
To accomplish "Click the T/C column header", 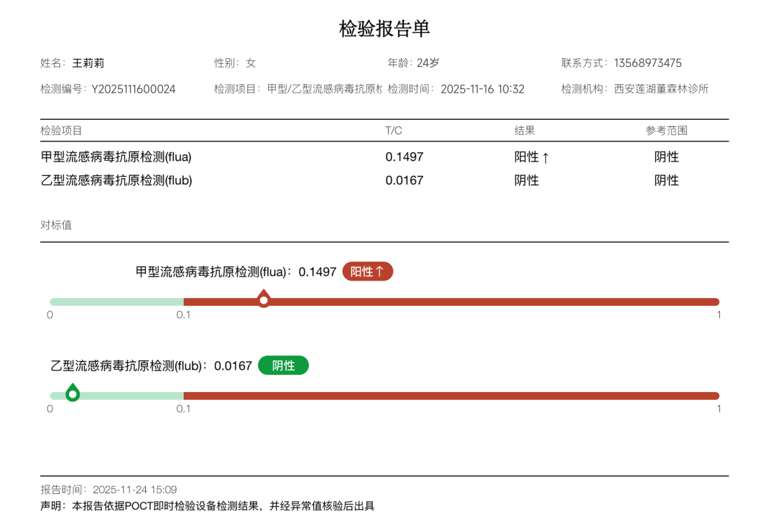I will tap(392, 130).
